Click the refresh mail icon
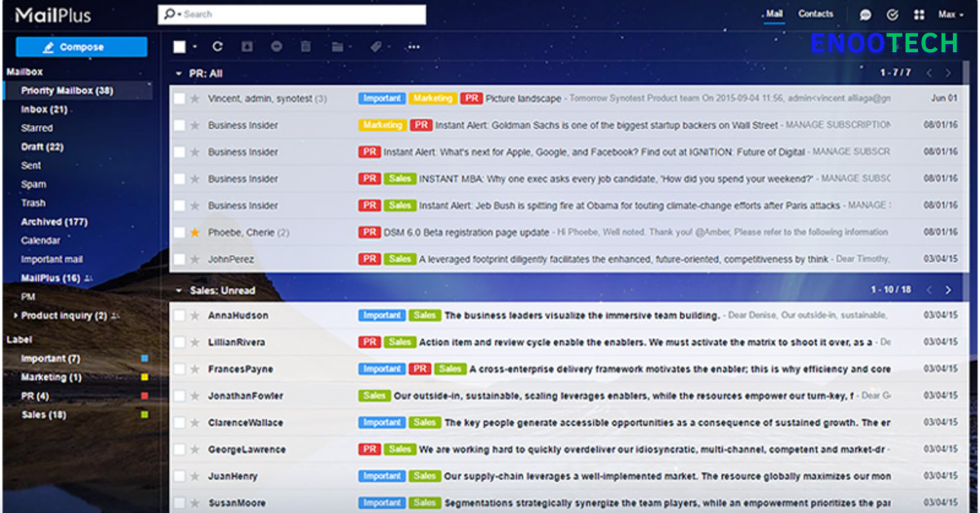Viewport: 980px width, 513px height. (217, 47)
